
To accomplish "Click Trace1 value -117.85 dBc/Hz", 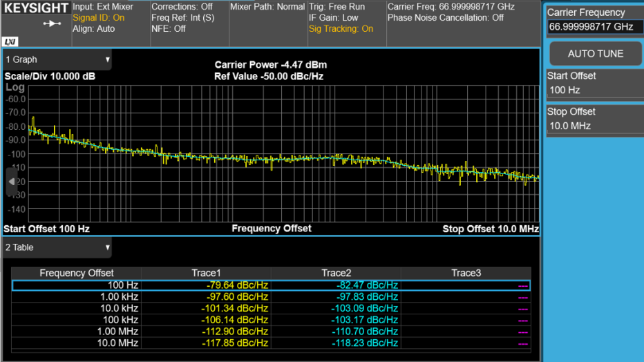I will tap(234, 343).
